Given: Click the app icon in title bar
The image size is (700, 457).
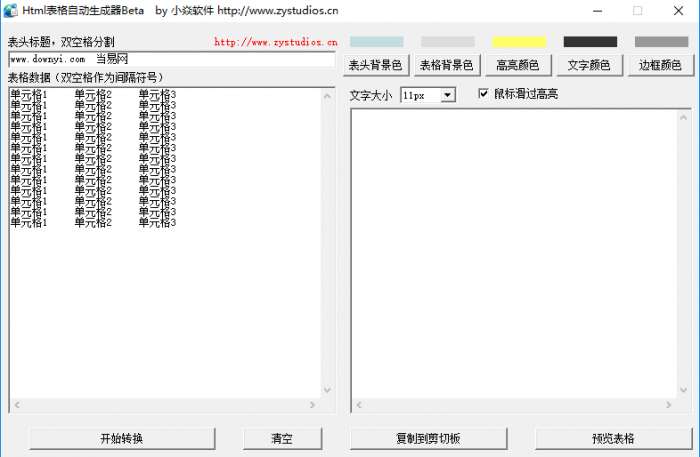Looking at the screenshot, I should pyautogui.click(x=10, y=11).
